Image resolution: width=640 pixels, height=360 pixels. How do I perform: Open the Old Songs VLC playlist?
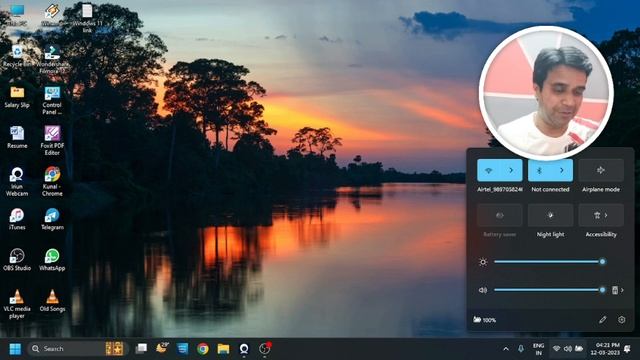(52, 301)
